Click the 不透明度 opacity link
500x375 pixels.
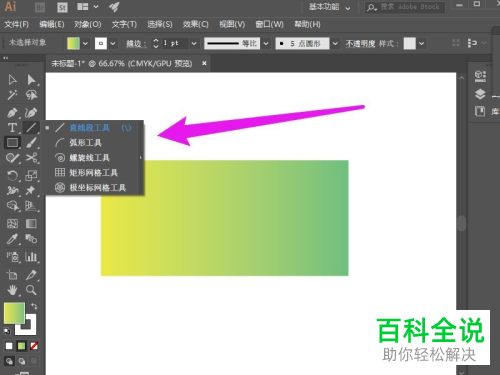(x=360, y=44)
